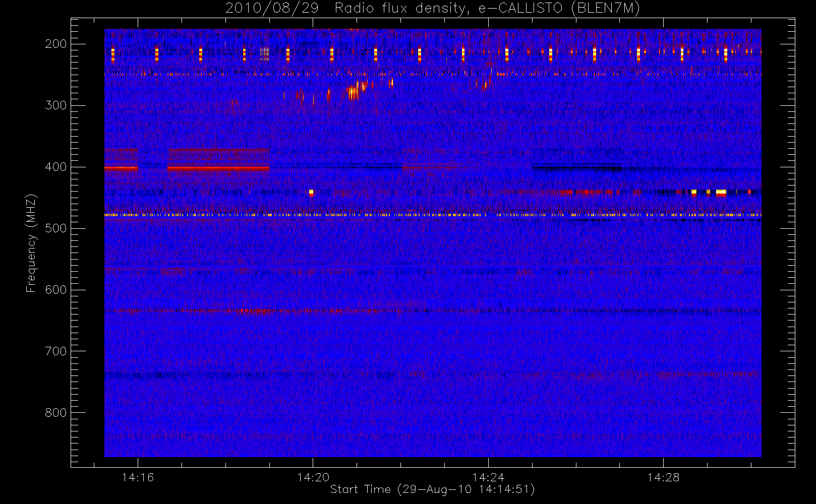Click the 600 frequency tick label
The height and width of the screenshot is (504, 816).
(55, 290)
